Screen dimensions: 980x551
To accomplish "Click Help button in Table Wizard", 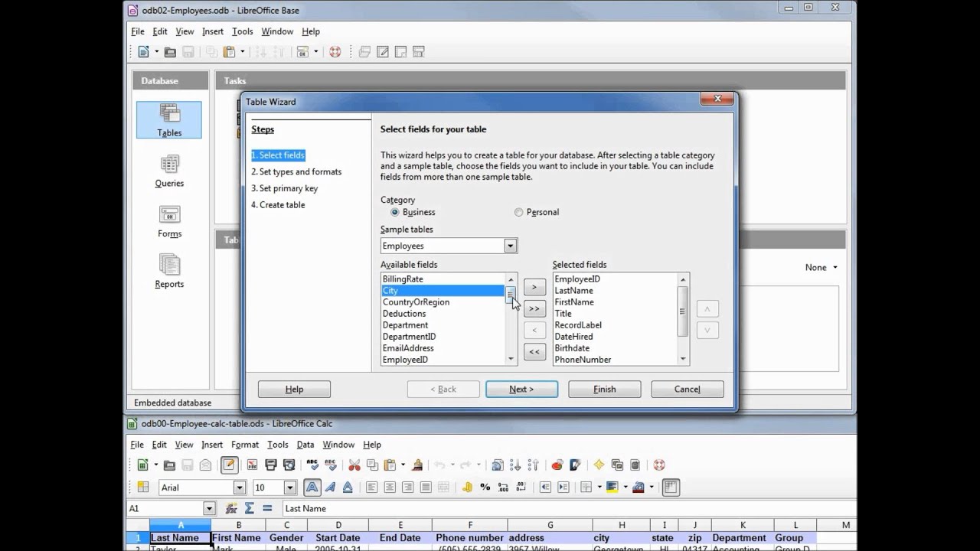I will coord(294,389).
